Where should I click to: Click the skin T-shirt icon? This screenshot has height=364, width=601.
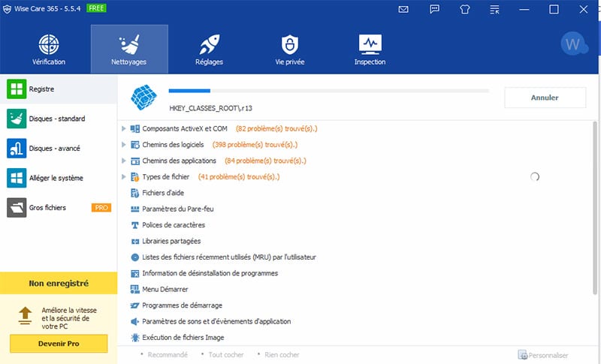point(464,9)
